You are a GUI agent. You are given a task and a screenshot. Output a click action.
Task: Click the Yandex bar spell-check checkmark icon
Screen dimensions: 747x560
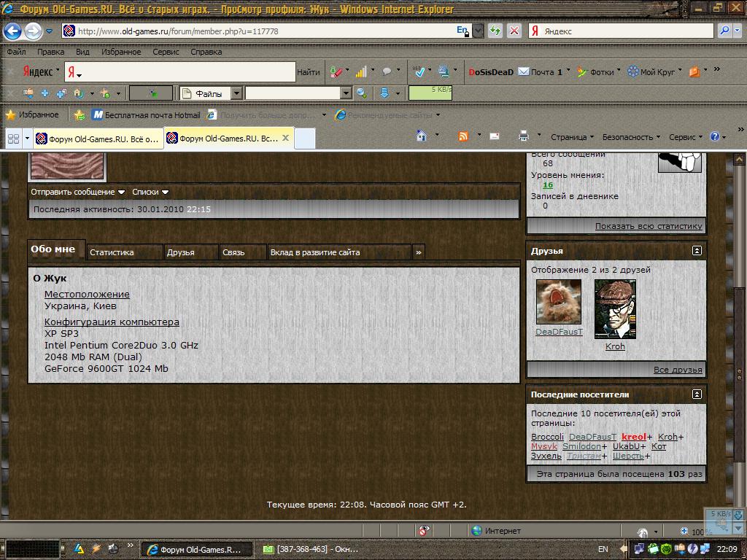[419, 72]
